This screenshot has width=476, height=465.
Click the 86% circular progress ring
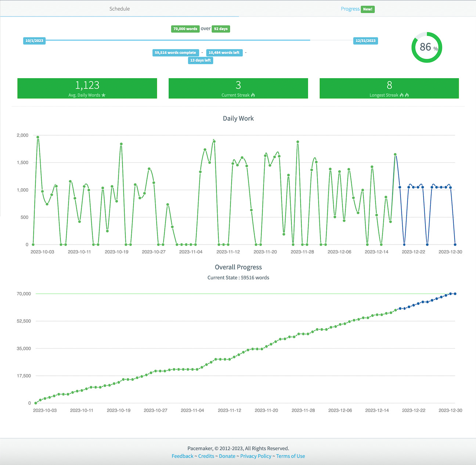point(426,47)
